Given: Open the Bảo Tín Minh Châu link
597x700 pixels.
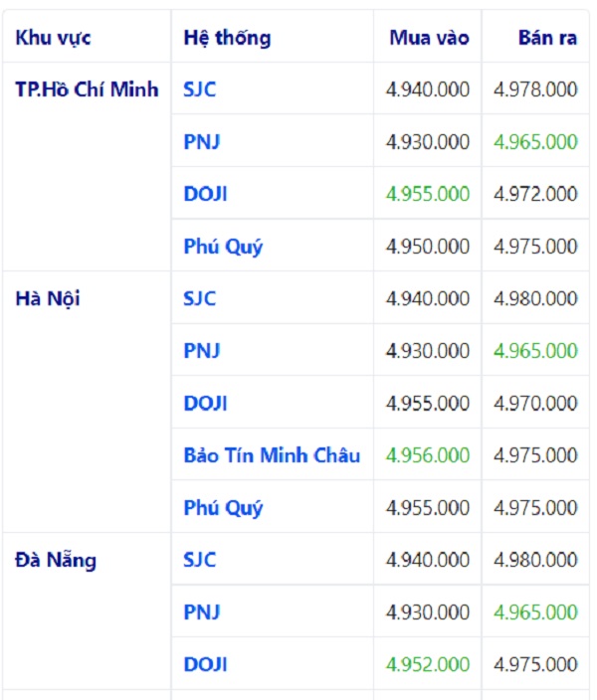Looking at the screenshot, I should [x=272, y=455].
